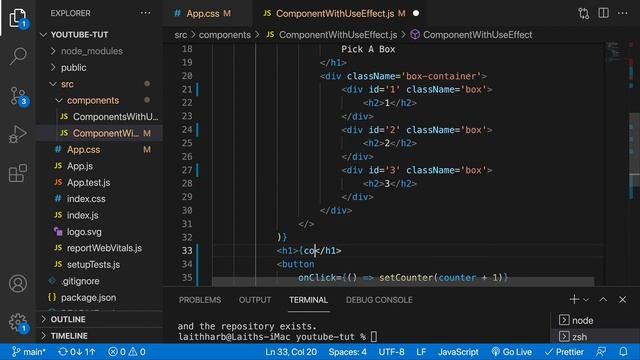
Task: Close the unsaved ComponentWithUseEffect.js tab dot
Action: click(416, 13)
